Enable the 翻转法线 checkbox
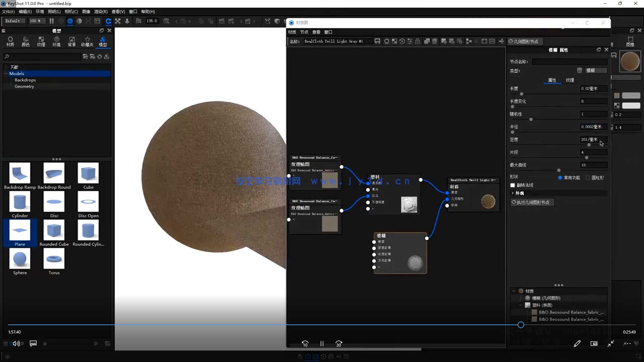Image resolution: width=644 pixels, height=362 pixels. tap(513, 185)
